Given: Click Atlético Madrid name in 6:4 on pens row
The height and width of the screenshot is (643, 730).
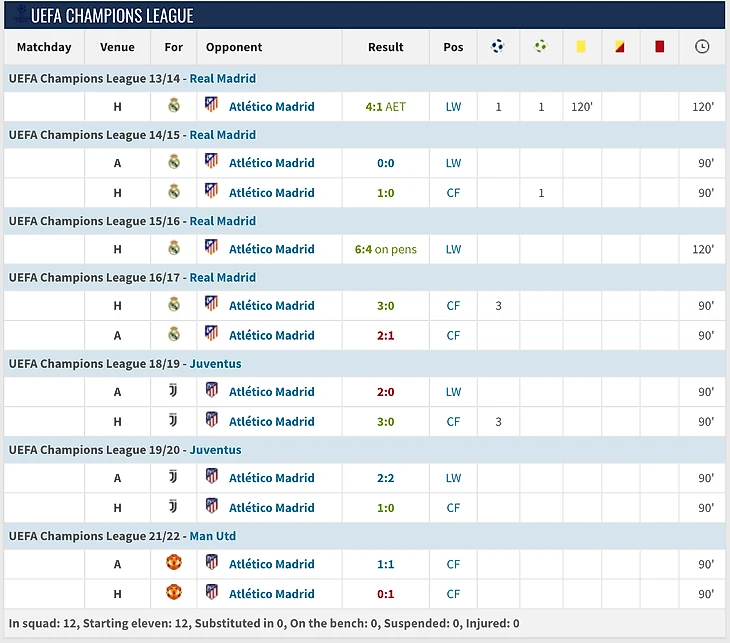Looking at the screenshot, I should click(x=271, y=249).
